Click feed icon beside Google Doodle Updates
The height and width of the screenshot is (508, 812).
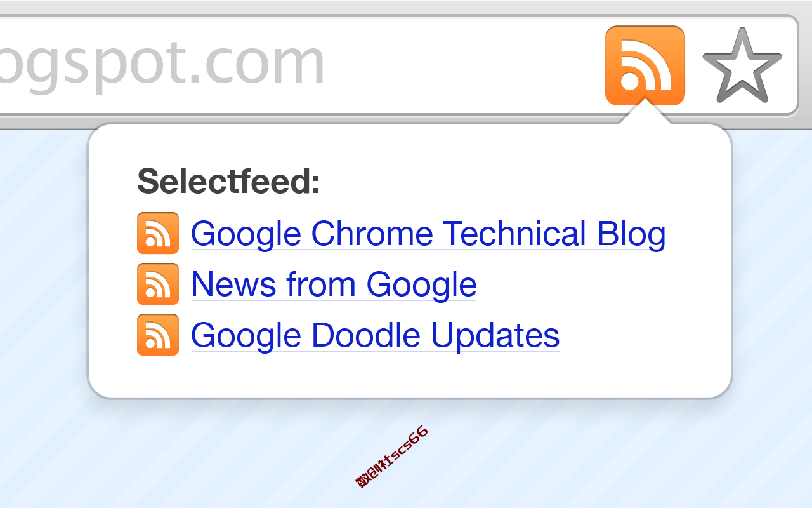[158, 335]
